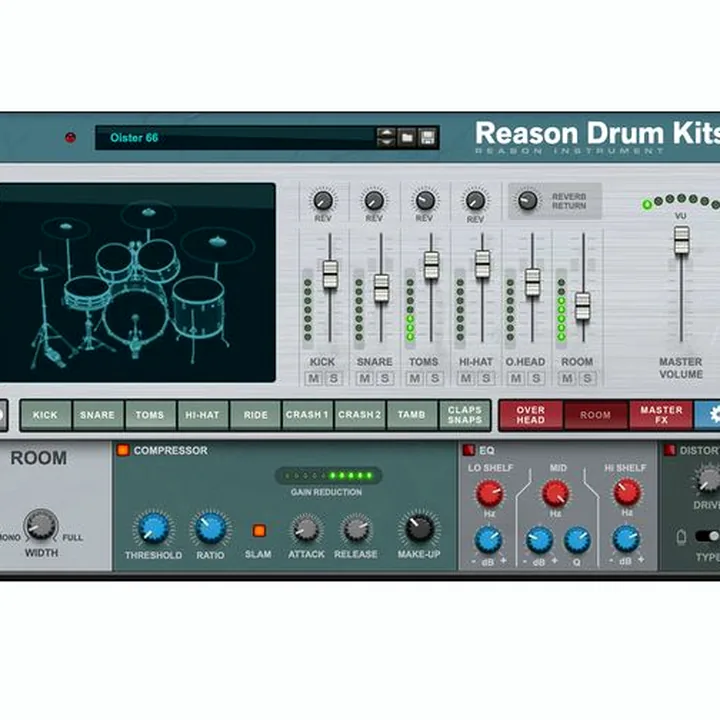Mute the HI-HAT channel
The image size is (720, 720).
[466, 378]
